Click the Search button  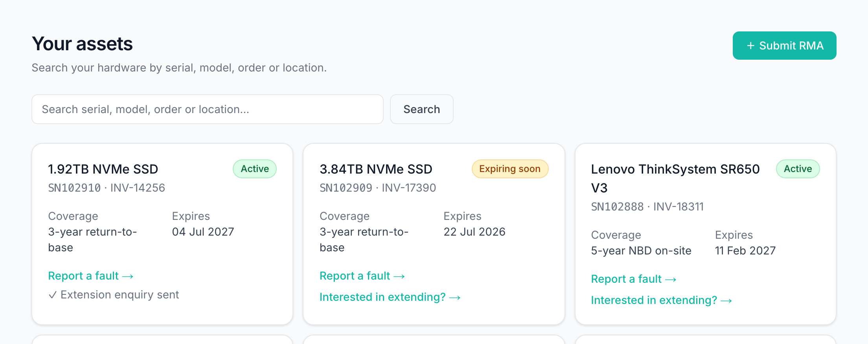click(x=421, y=109)
